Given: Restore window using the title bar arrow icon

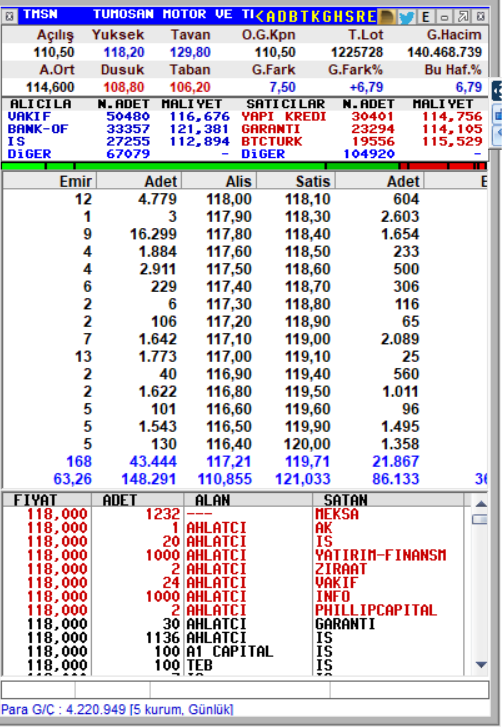Looking at the screenshot, I should 463,17.
